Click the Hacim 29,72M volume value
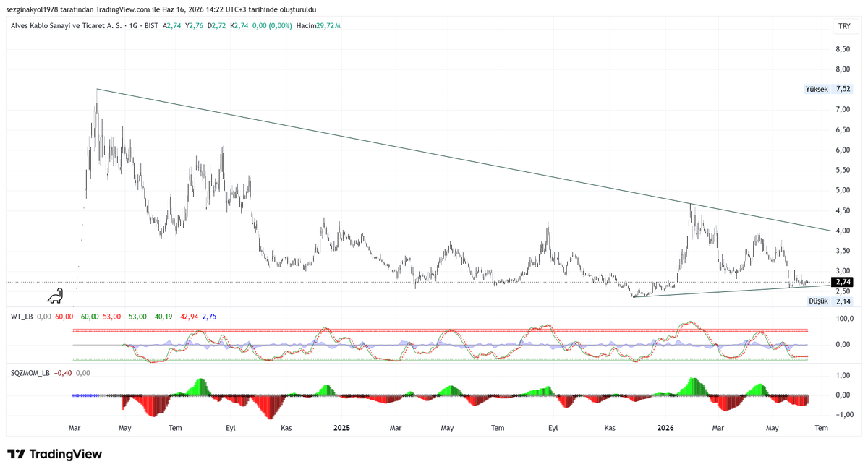This screenshot has height=472, width=868. (x=318, y=25)
